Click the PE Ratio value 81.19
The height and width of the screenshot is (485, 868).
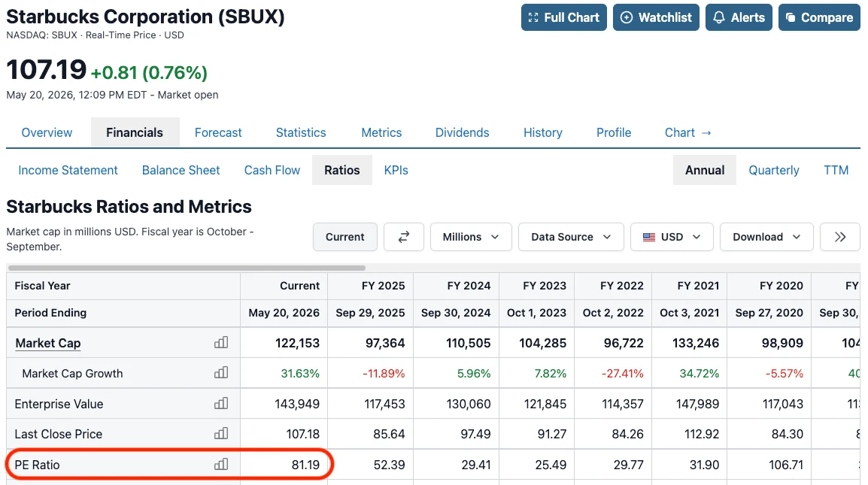click(x=305, y=465)
